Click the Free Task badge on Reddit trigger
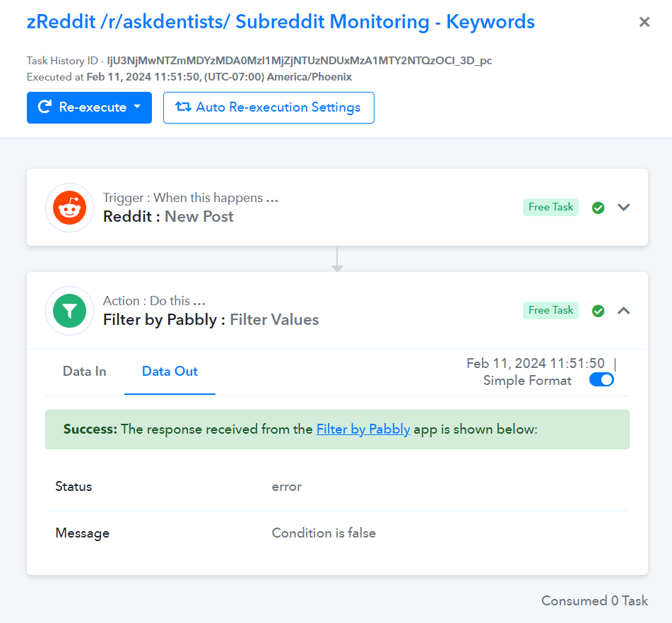672x623 pixels. pos(550,208)
